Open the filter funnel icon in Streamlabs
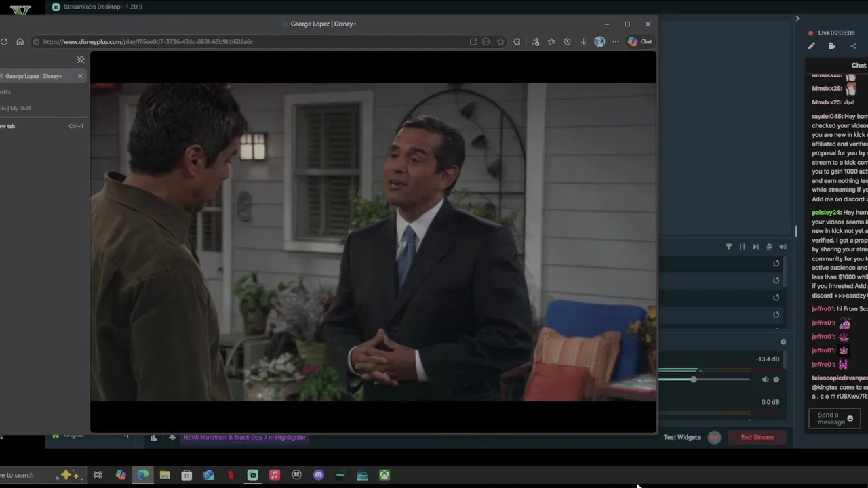The width and height of the screenshot is (868, 488). pyautogui.click(x=729, y=247)
